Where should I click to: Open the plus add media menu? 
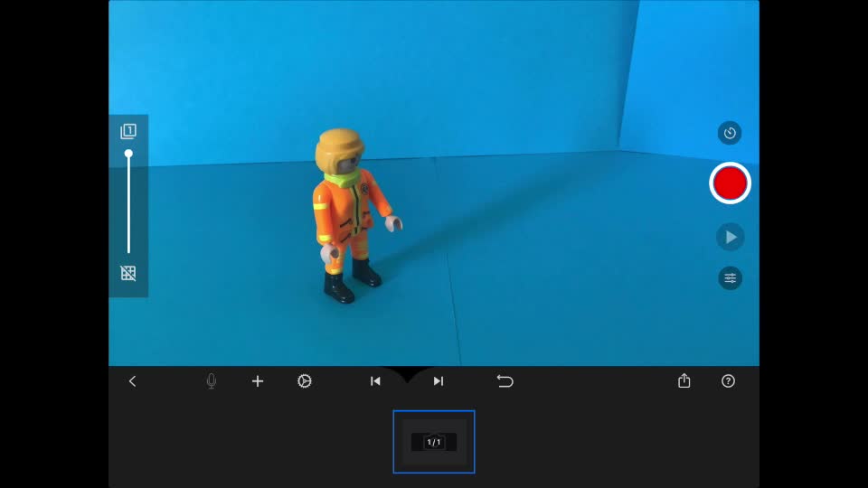coord(258,381)
